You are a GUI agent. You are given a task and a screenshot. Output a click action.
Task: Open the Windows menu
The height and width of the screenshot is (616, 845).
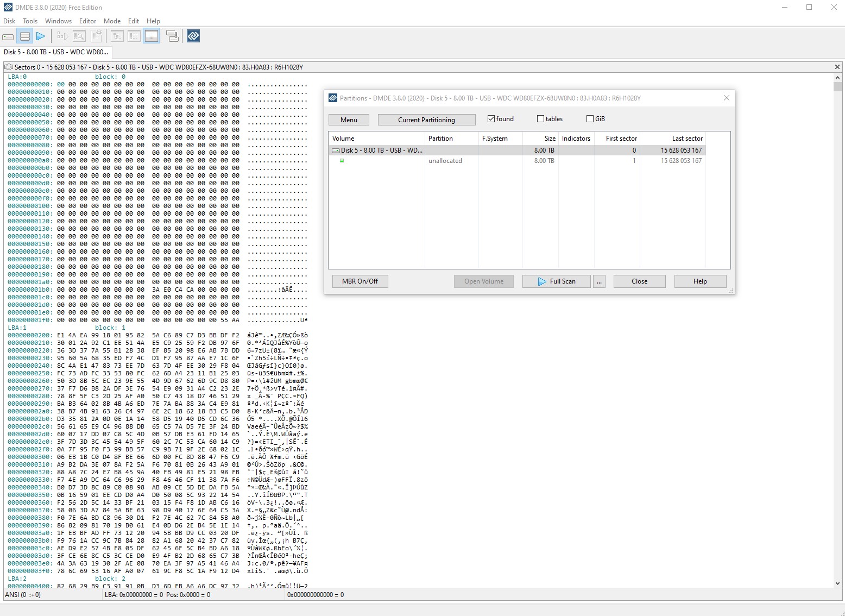[58, 21]
